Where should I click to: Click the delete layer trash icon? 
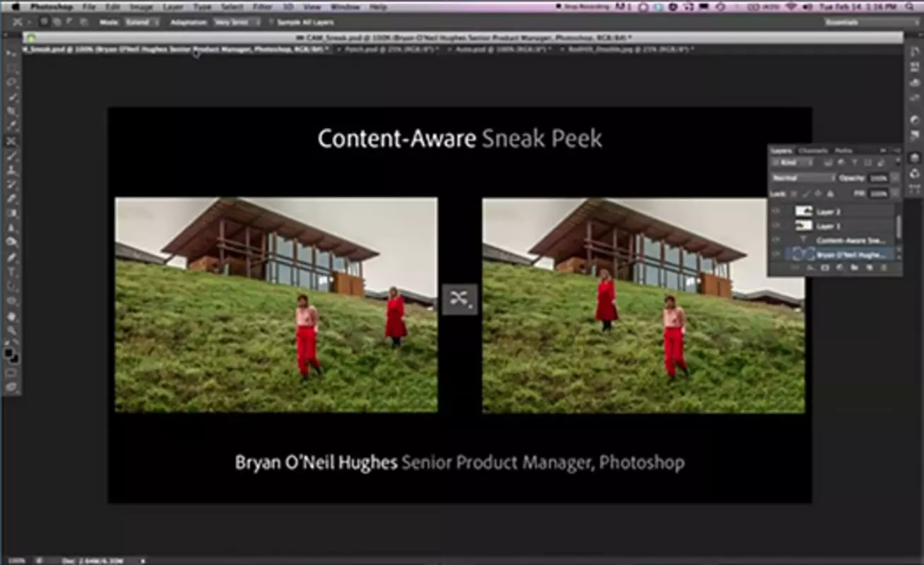click(x=884, y=268)
